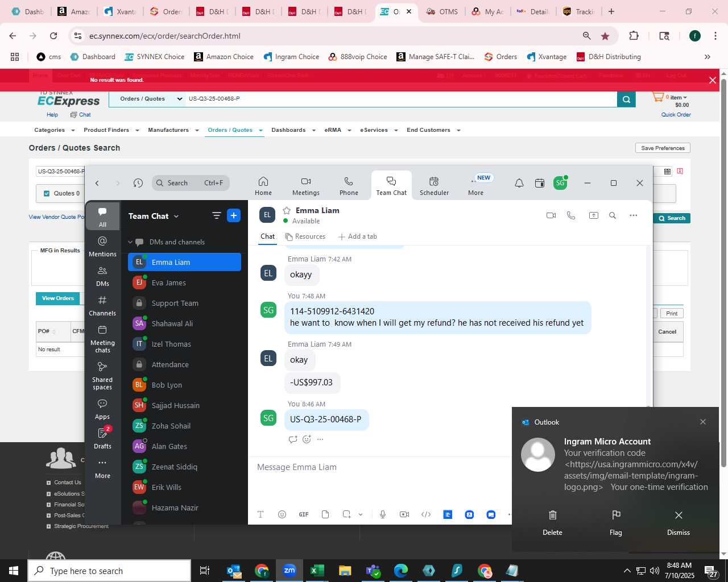Open File Explorer from the taskbar
This screenshot has width=728, height=582.
[x=345, y=571]
